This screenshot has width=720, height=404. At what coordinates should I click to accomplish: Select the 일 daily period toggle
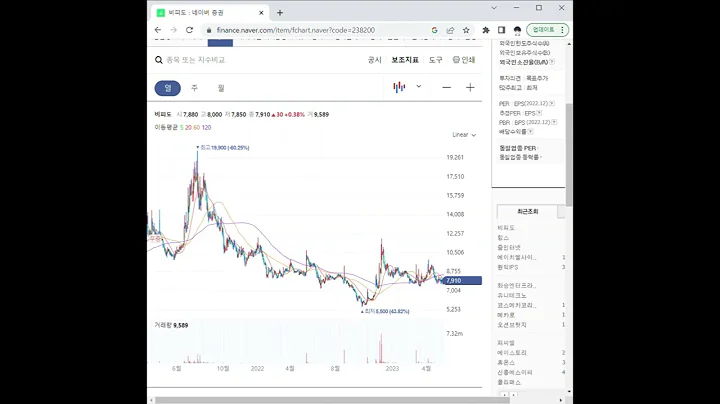coord(168,88)
